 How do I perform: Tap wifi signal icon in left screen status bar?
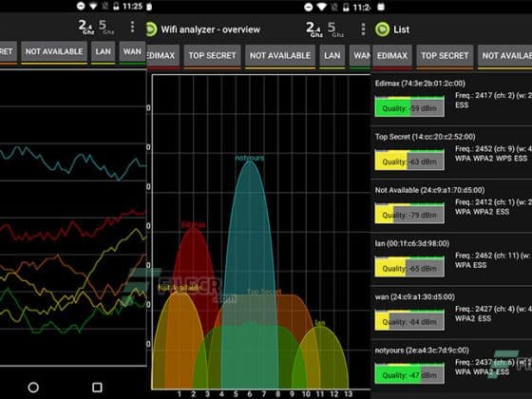(93, 6)
